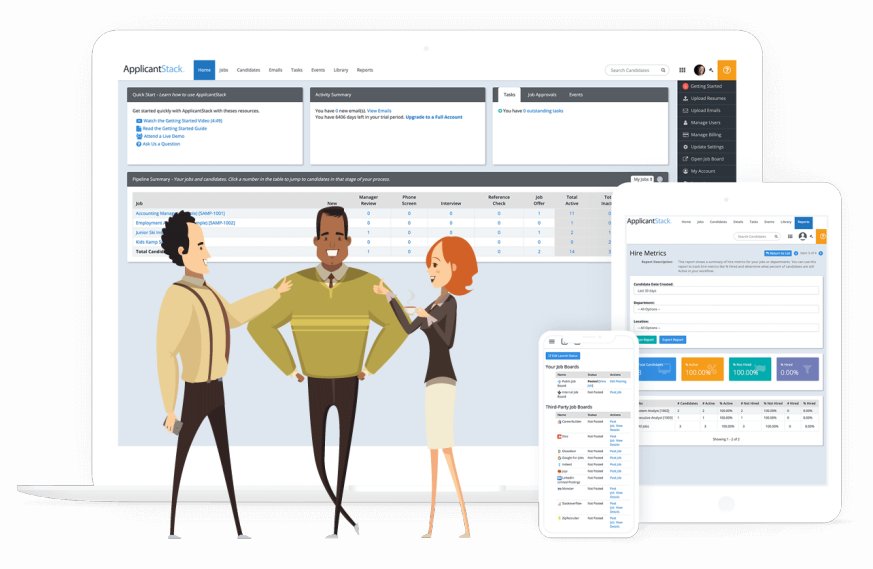Click the video icon beside Watch Getting Started Video
Image resolution: width=873 pixels, height=569 pixels.
(x=139, y=121)
